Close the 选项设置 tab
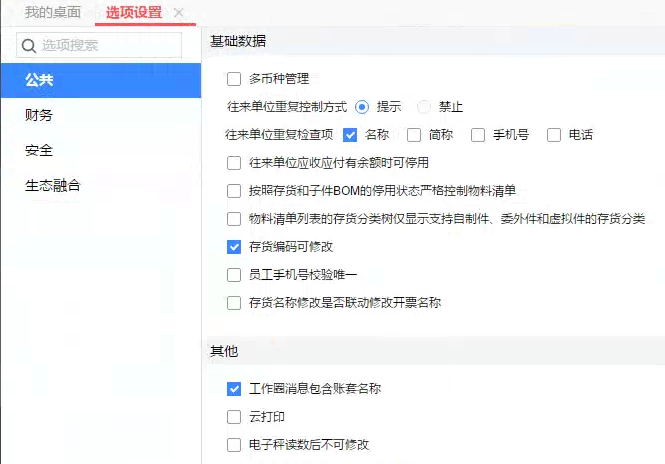Image resolution: width=665 pixels, height=464 pixels. point(178,12)
